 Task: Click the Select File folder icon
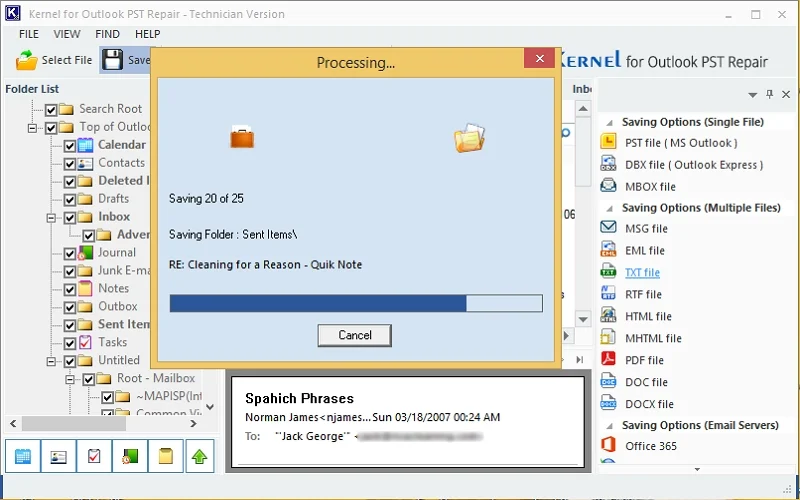click(x=27, y=60)
